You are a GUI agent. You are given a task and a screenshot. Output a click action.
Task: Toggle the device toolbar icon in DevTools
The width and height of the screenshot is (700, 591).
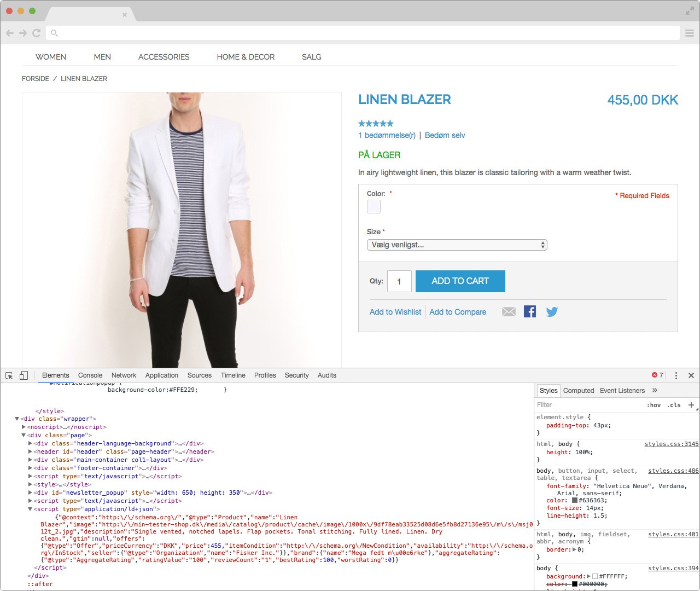coord(24,375)
